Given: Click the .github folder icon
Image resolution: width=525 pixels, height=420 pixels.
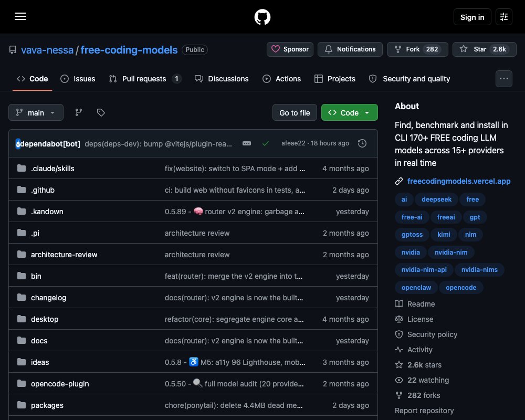Looking at the screenshot, I should (22, 190).
